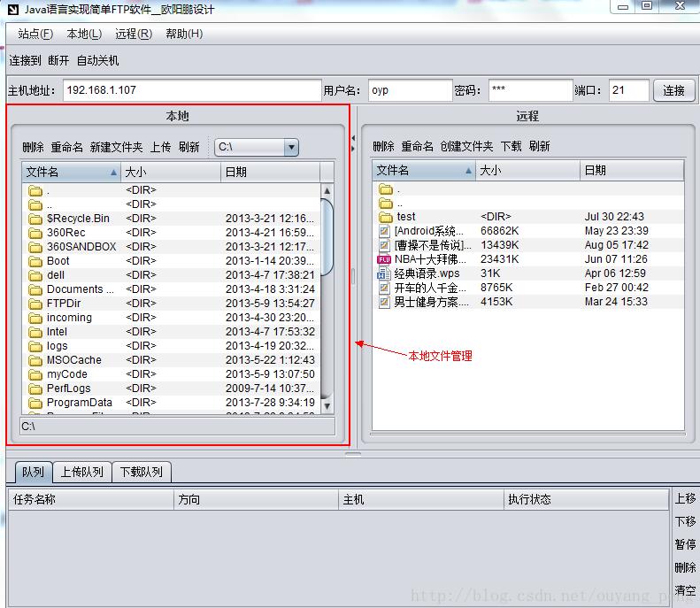The height and width of the screenshot is (608, 700).
Task: Click the 用户名 input field
Action: 411,90
